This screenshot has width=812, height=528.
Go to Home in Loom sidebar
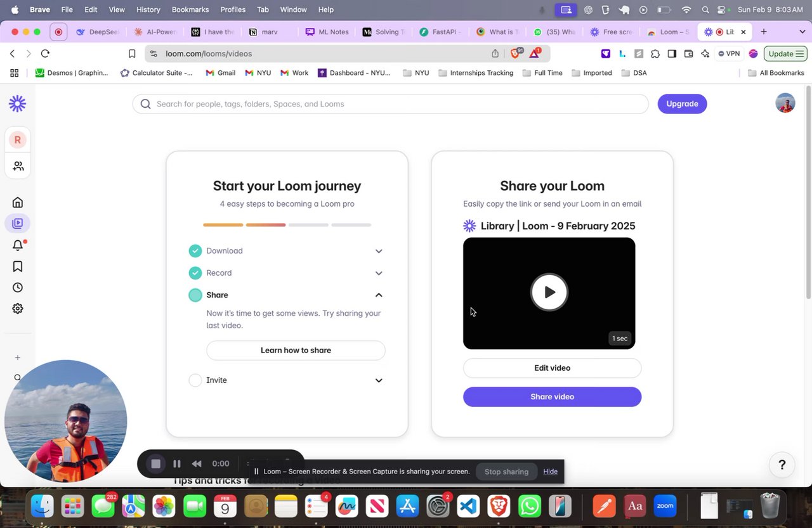click(x=18, y=202)
